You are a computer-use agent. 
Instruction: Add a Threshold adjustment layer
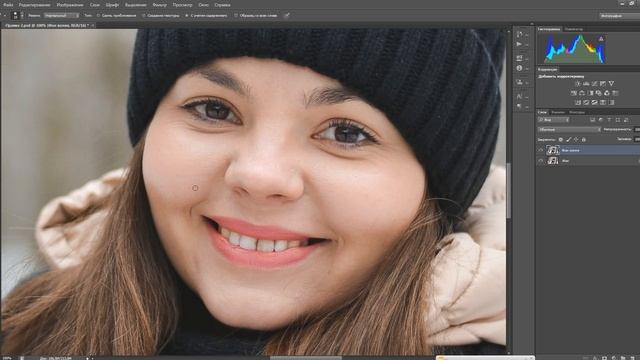pyautogui.click(x=595, y=102)
